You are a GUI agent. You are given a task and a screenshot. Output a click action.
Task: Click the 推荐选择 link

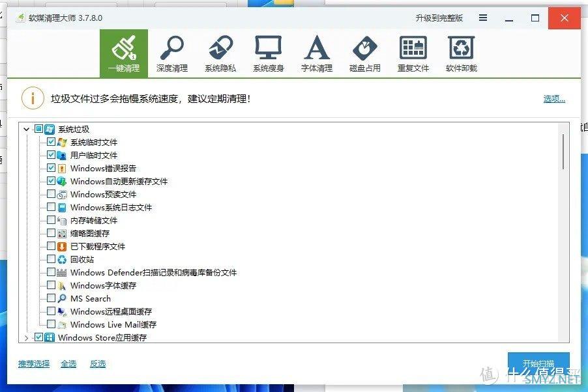pos(34,363)
